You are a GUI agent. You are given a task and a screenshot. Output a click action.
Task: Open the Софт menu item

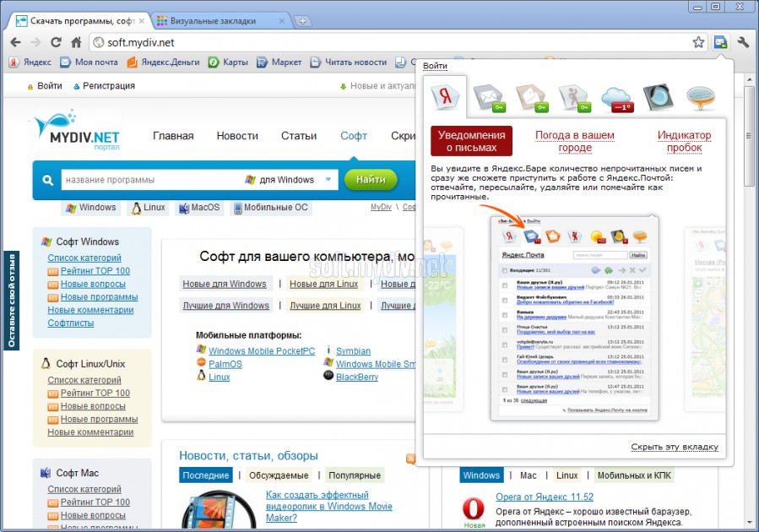[x=354, y=136]
